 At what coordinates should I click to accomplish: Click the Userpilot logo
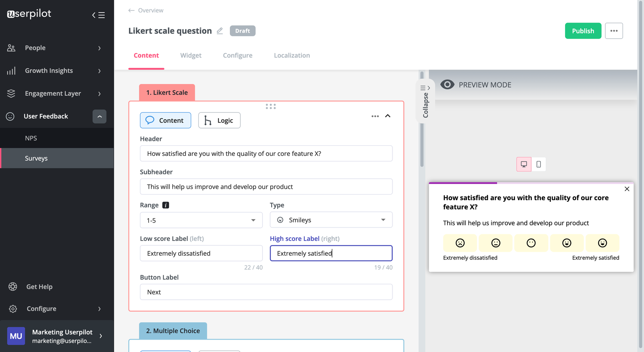pos(29,14)
